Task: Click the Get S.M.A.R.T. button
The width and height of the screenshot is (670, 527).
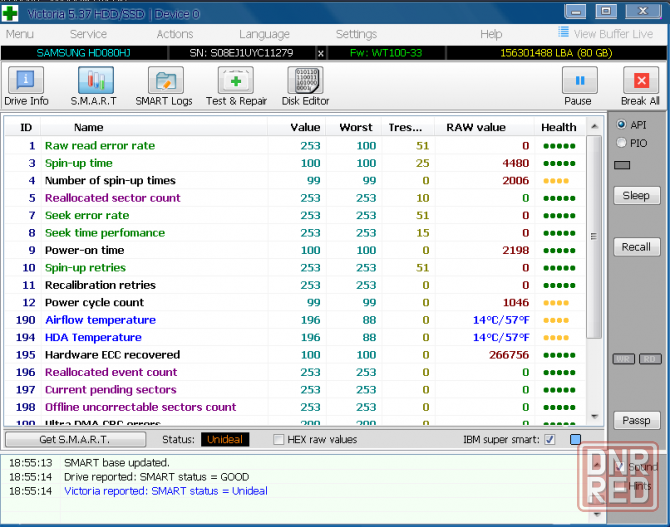Action: (75, 440)
